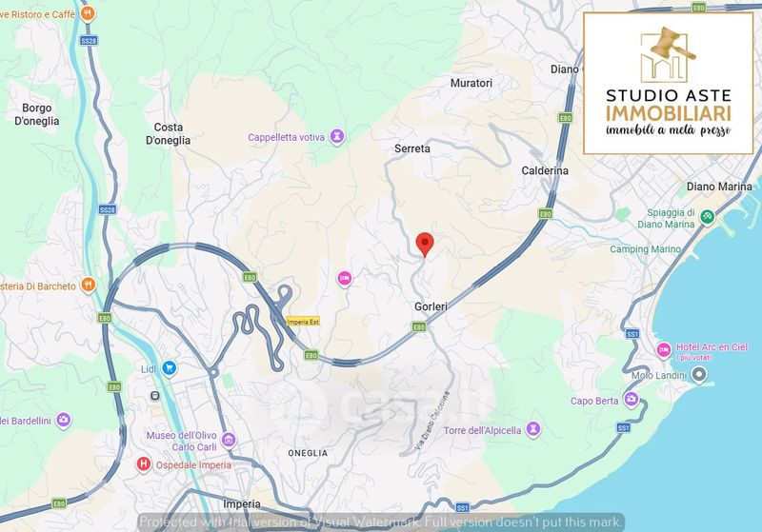This screenshot has height=532, width=762.
Task: Click the Spiaggia di Diano Marina beach icon
Action: (x=707, y=218)
